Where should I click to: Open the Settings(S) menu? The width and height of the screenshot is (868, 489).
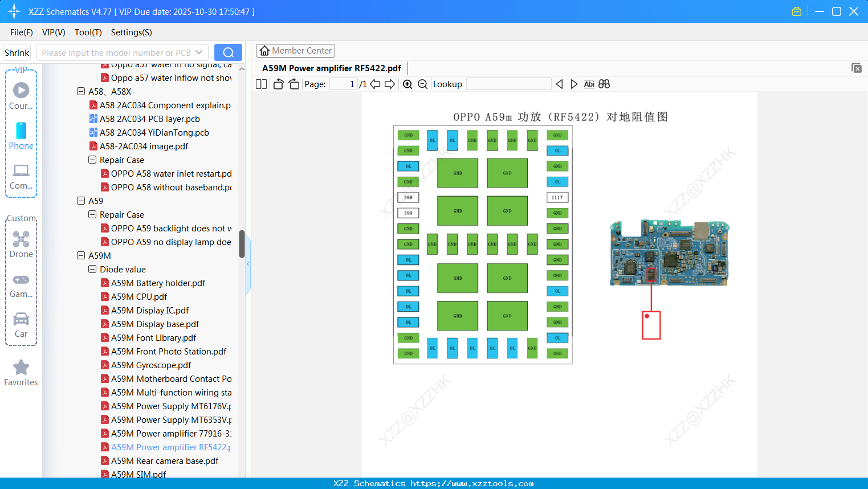132,32
